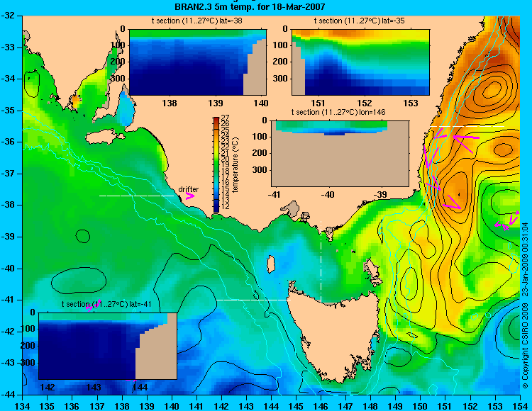Click the 'drifter' legend label
Image resolution: width=532 pixels, height=411 pixels.
click(189, 189)
